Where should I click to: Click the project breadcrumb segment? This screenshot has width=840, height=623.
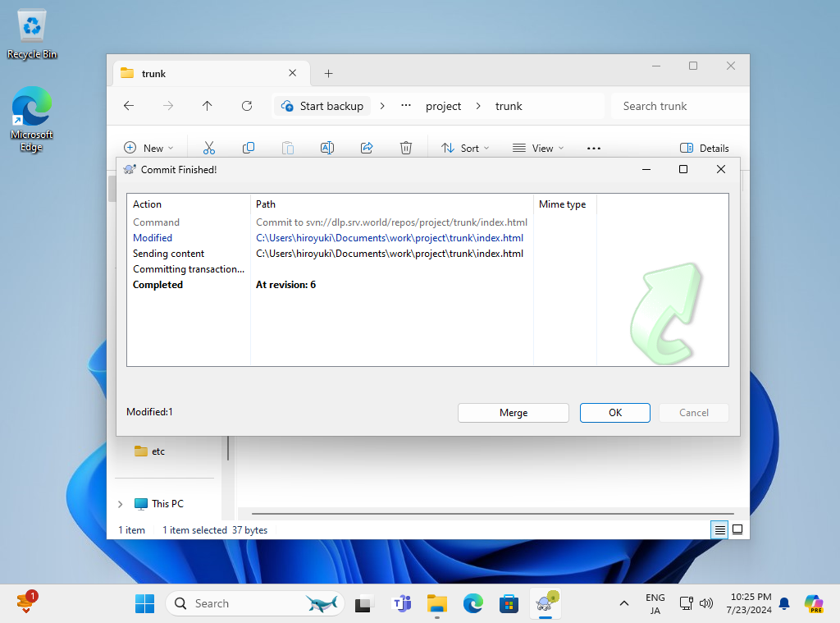pyautogui.click(x=444, y=106)
